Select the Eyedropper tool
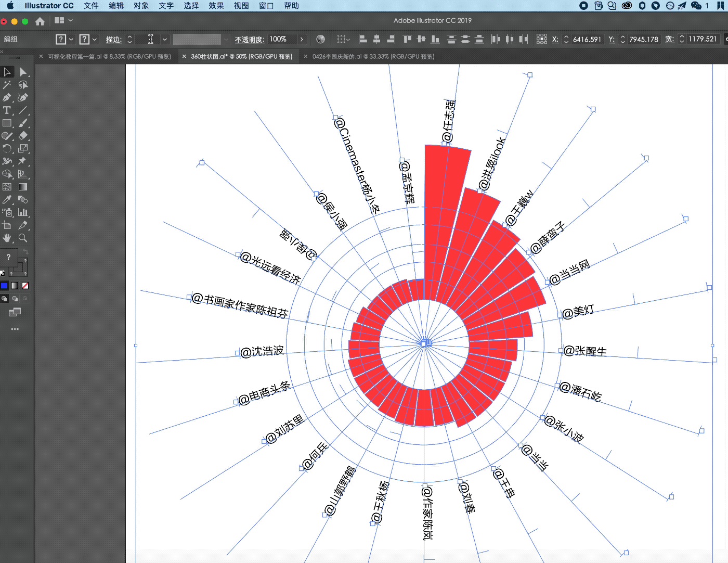This screenshot has width=728, height=563. pyautogui.click(x=7, y=200)
